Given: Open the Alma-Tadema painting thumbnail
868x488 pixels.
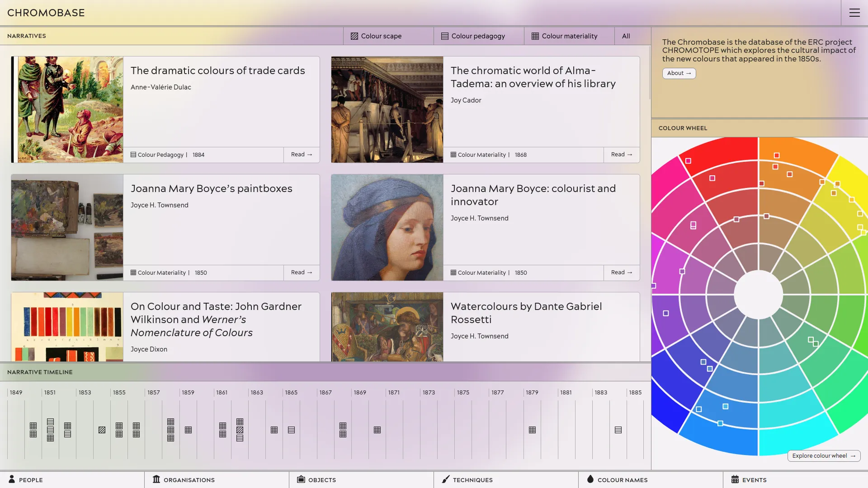Looking at the screenshot, I should (387, 109).
